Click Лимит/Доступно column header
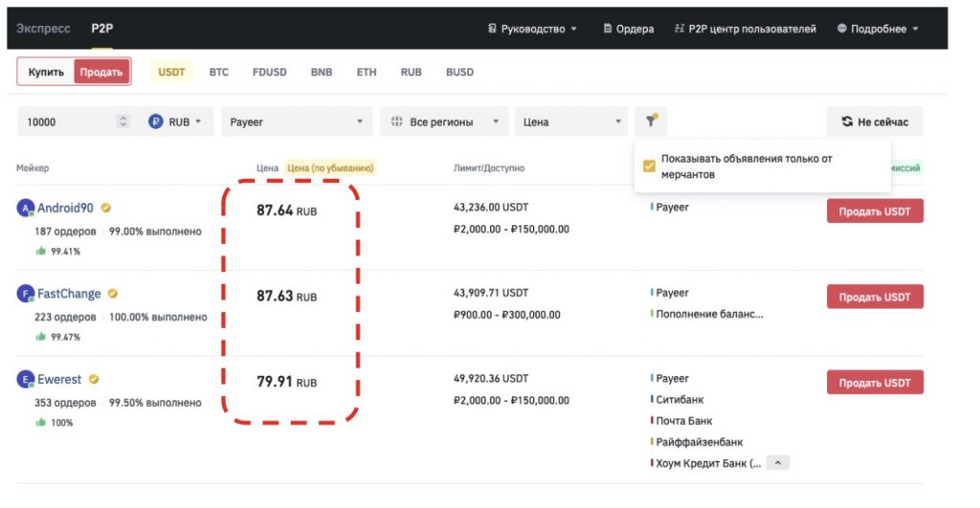This screenshot has height=508, width=980. click(489, 167)
